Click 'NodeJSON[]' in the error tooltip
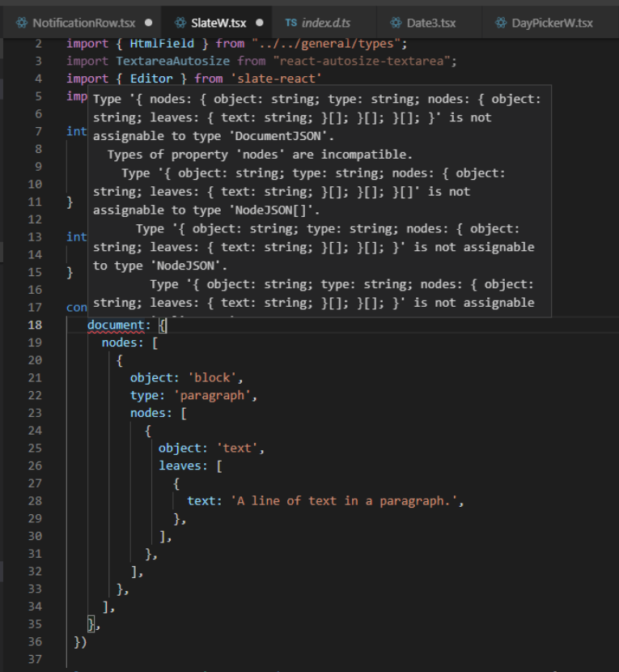 [271, 211]
